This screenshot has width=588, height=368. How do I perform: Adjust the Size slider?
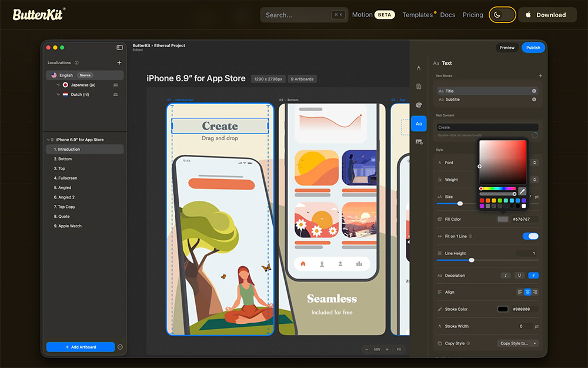tap(460, 204)
